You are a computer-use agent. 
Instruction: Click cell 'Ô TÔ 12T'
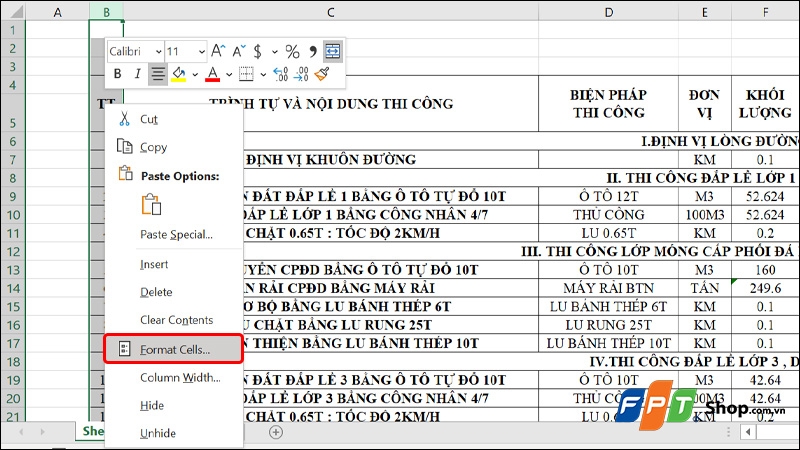(x=609, y=196)
